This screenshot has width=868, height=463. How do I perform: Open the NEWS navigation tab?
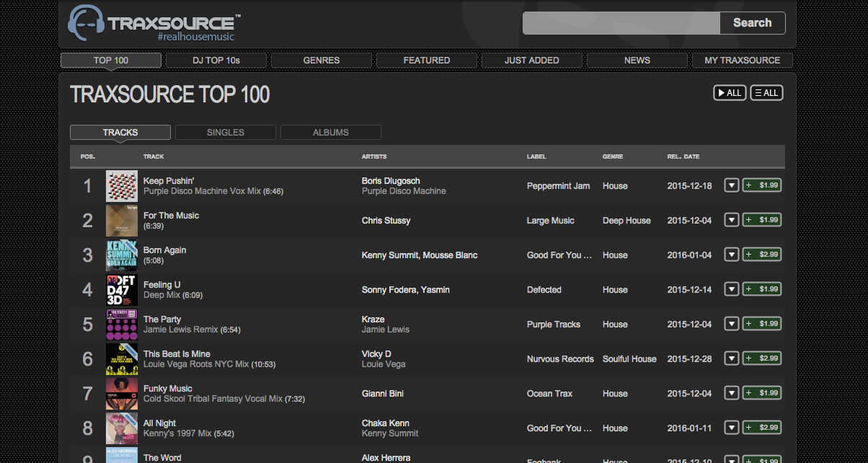pyautogui.click(x=637, y=61)
